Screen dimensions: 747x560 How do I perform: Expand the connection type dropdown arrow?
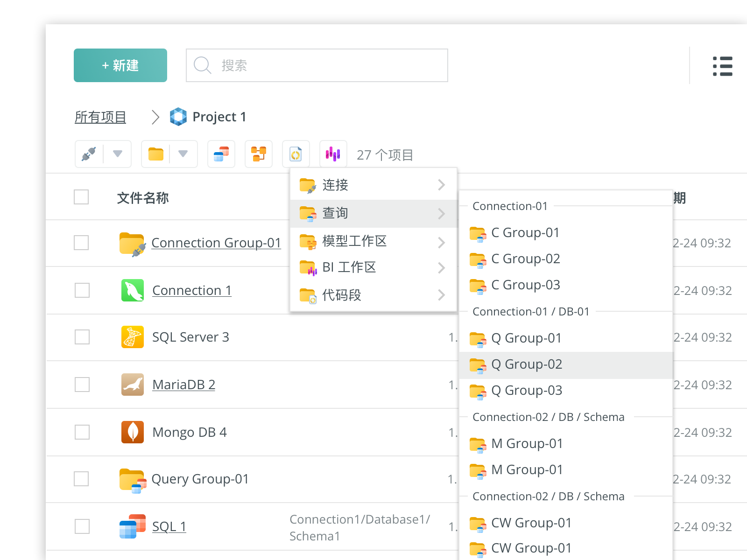click(x=118, y=154)
